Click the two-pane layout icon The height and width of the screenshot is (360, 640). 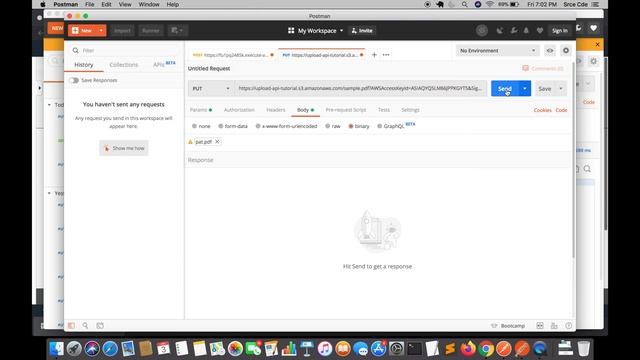(x=540, y=326)
